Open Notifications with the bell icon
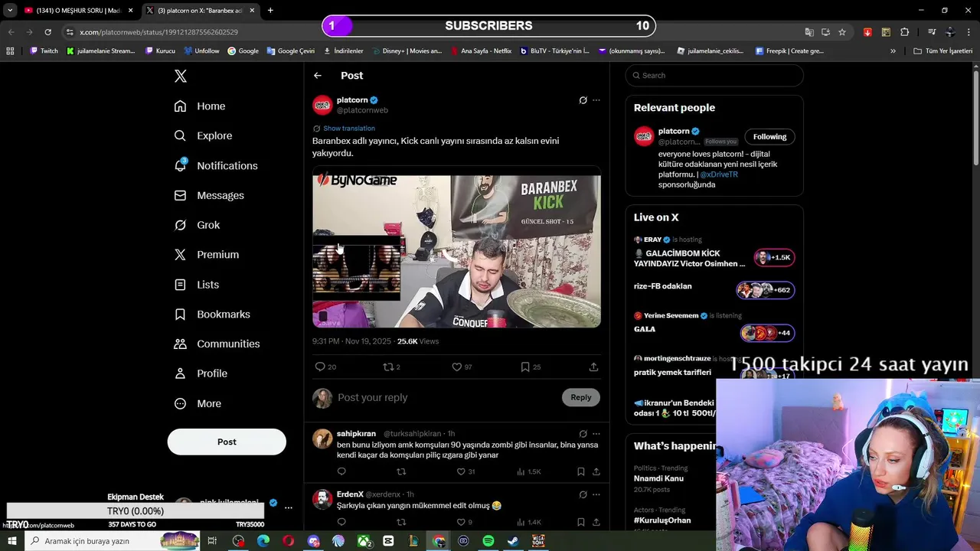This screenshot has width=980, height=551. (x=216, y=165)
